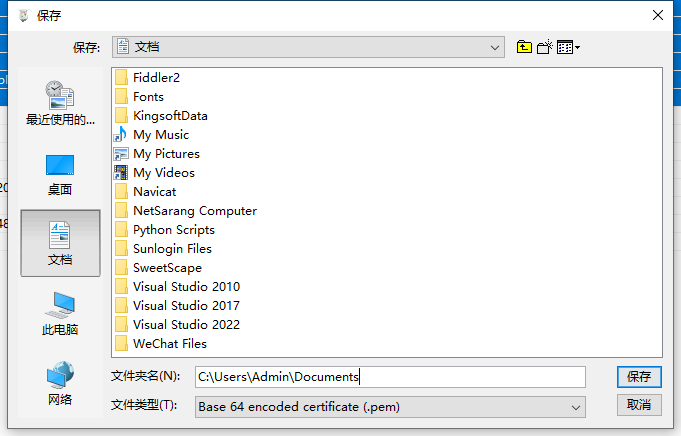Go to the Desktop shortcut in sidebar

(60, 173)
